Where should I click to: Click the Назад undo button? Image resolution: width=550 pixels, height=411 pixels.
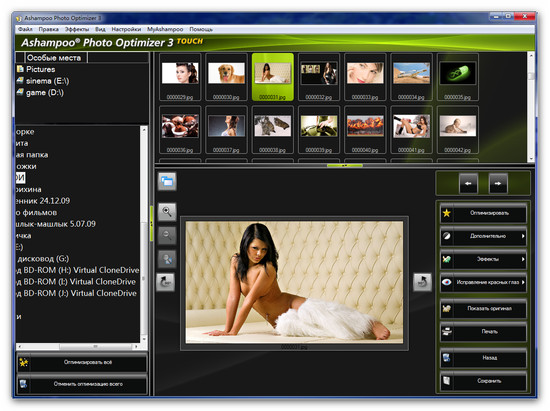pyautogui.click(x=483, y=358)
